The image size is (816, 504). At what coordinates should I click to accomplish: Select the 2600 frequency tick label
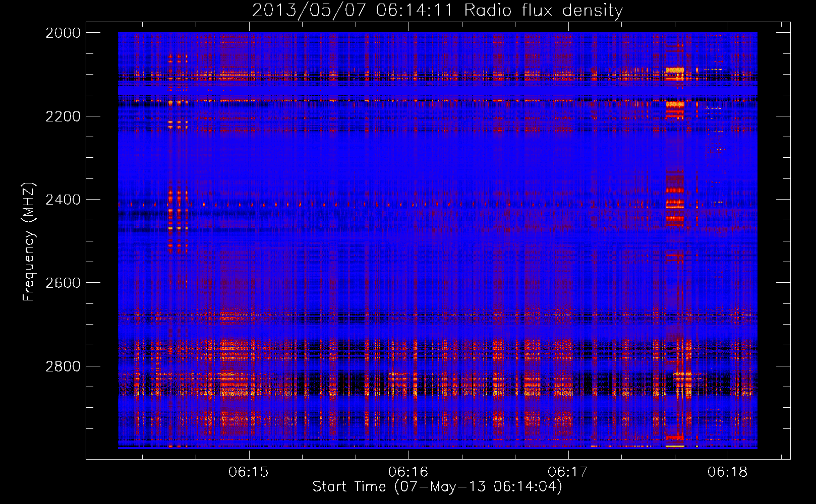[63, 283]
